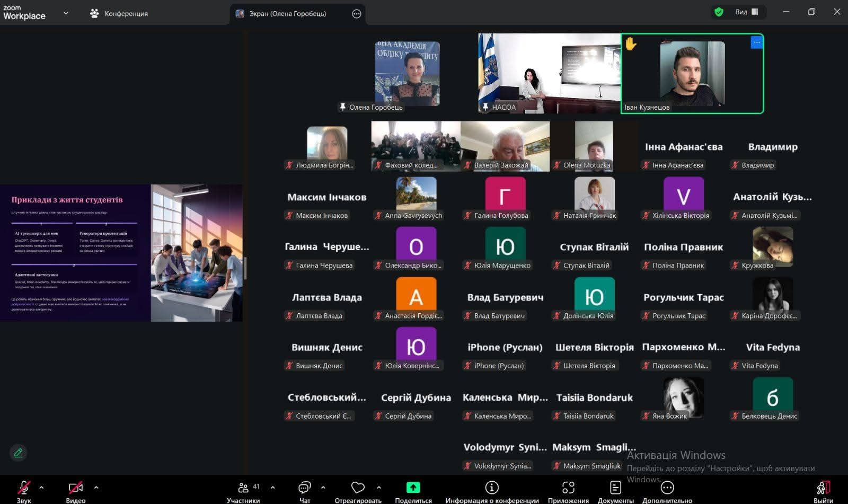Click the green encryption shield icon
848x504 pixels.
719,12
